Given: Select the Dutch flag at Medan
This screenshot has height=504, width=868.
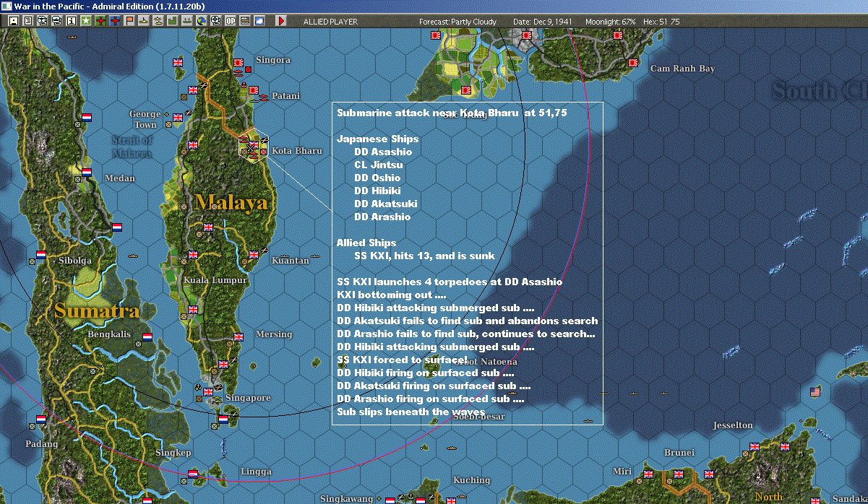Looking at the screenshot, I should coord(87,173).
